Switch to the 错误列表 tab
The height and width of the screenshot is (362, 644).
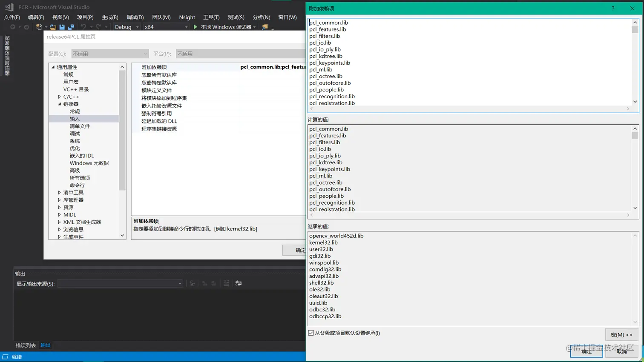[x=26, y=345]
